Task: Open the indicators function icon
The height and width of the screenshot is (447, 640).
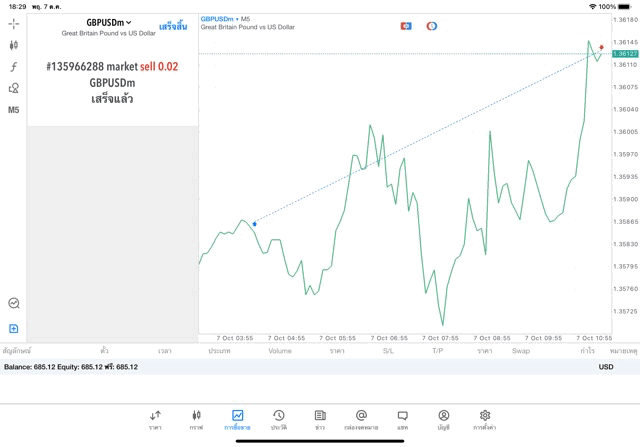Action: point(13,67)
